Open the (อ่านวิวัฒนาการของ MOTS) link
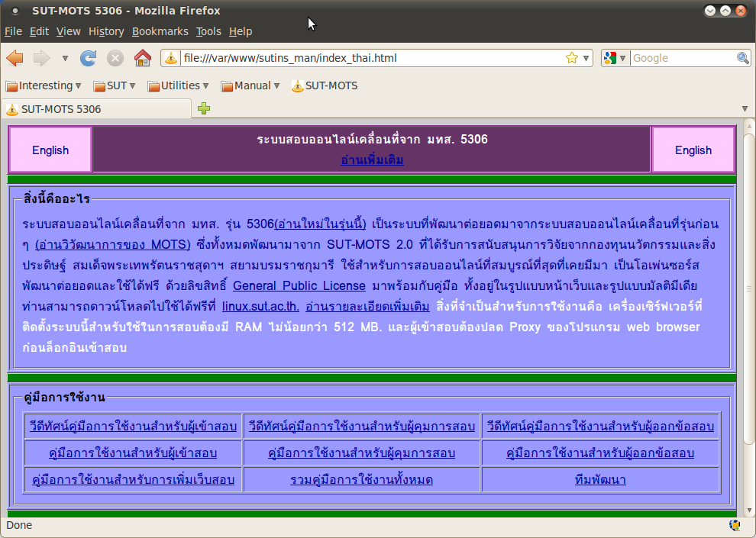This screenshot has height=538, width=756. point(113,245)
